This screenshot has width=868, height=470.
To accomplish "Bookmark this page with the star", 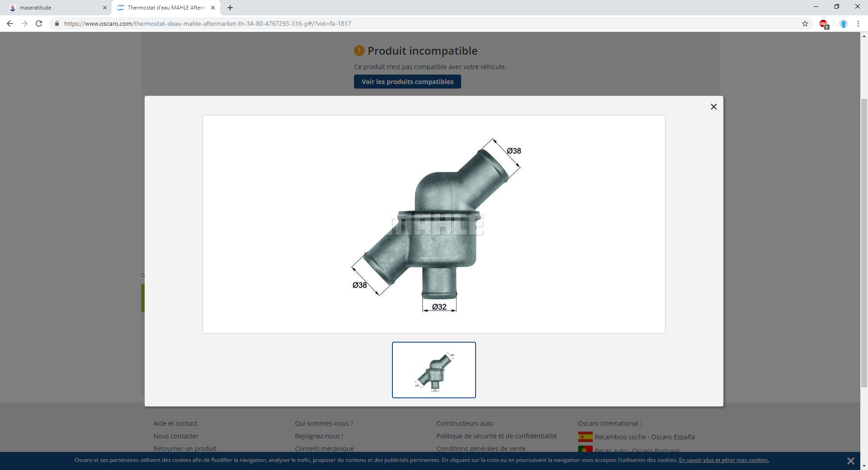I will (x=805, y=23).
